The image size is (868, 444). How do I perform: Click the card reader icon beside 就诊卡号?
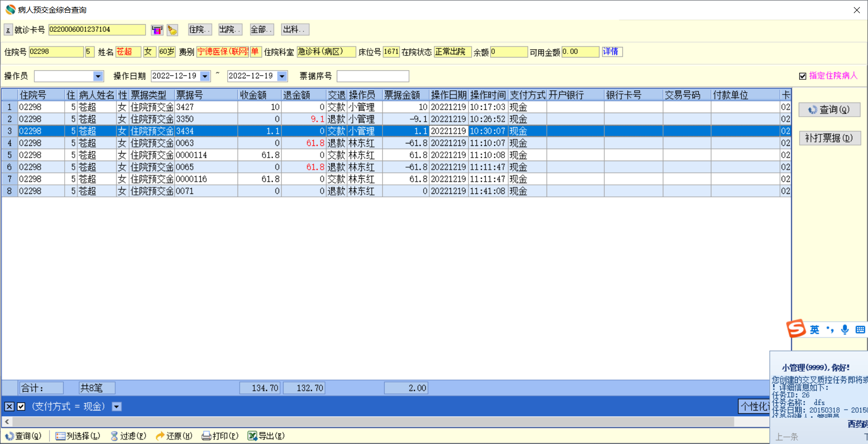(157, 30)
